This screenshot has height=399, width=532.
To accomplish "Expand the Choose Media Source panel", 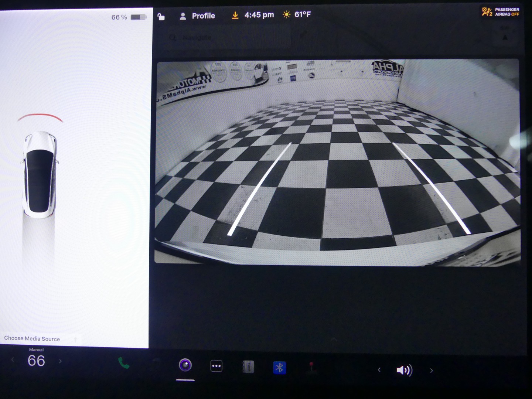I will tap(32, 339).
